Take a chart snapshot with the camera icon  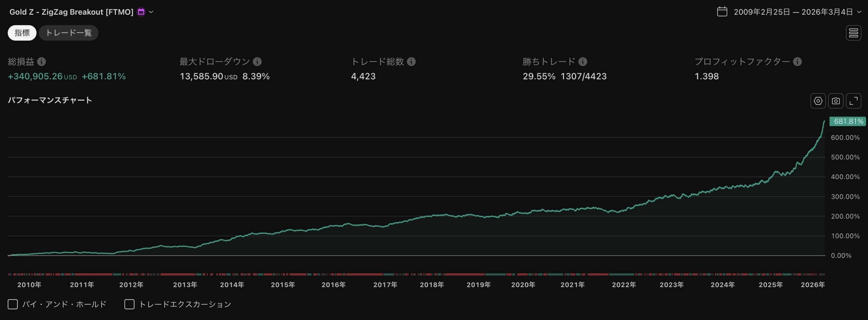click(x=836, y=101)
